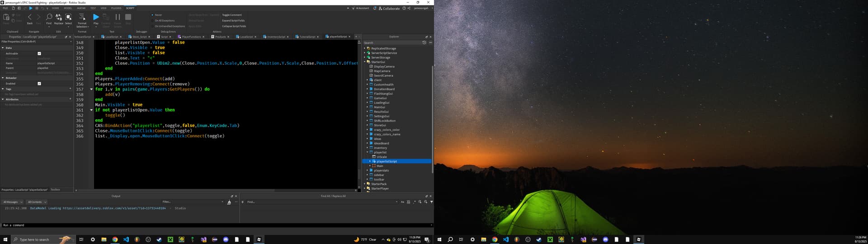Toggle the Enabled checkbox
This screenshot has width=868, height=244.
tap(39, 84)
